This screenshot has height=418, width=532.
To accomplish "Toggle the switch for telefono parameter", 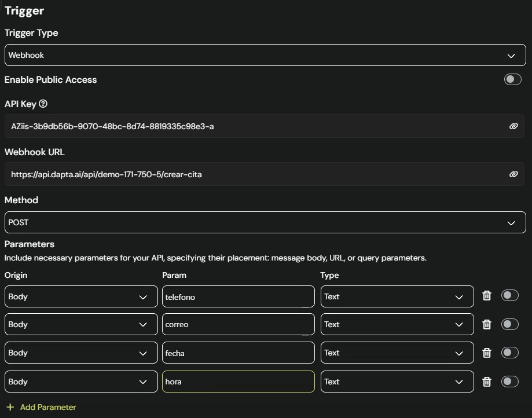I will click(509, 296).
